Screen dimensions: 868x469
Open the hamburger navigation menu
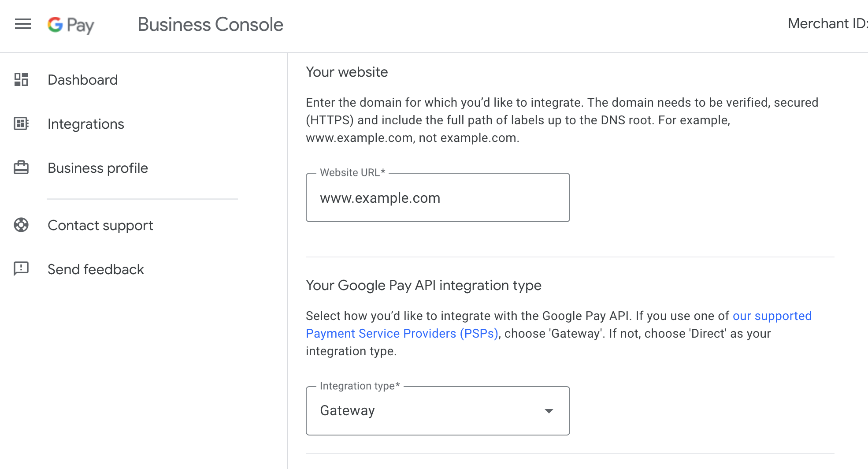pos(23,24)
